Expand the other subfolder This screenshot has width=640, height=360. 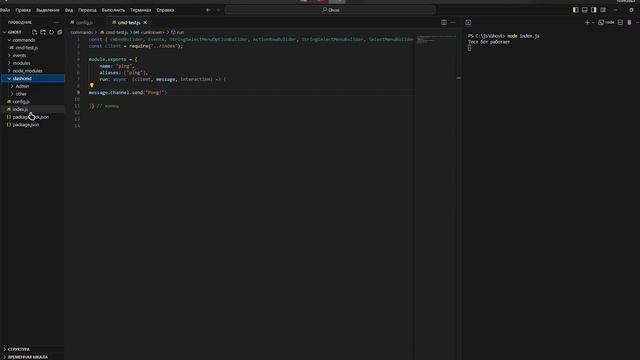[x=32, y=94]
